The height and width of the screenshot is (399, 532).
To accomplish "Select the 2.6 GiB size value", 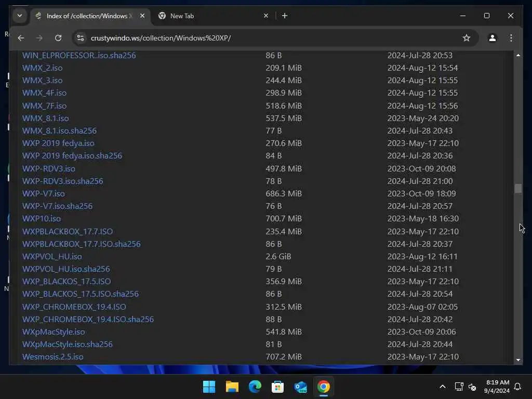I will (278, 257).
